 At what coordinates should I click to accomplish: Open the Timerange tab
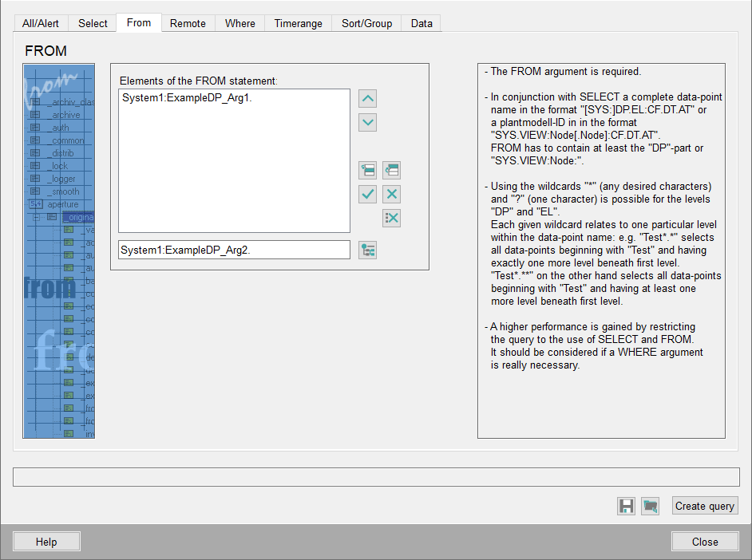click(298, 23)
